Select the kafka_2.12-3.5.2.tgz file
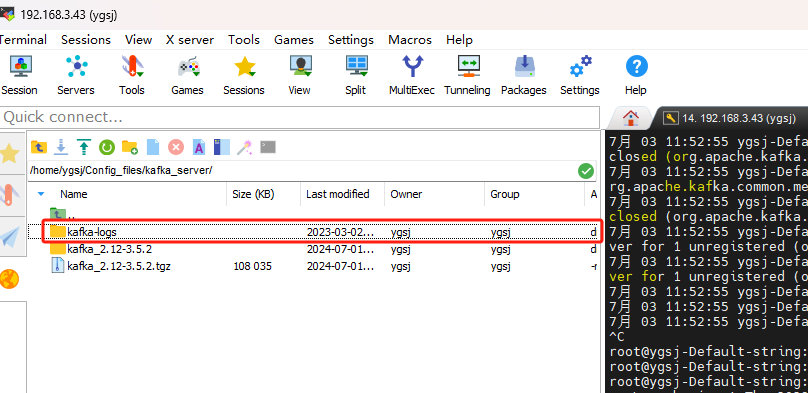 coord(119,266)
